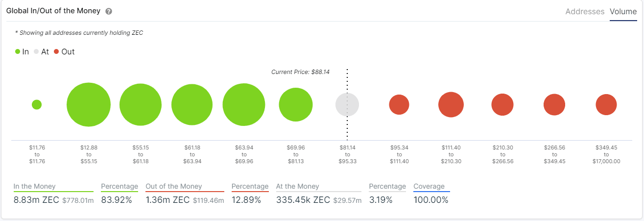This screenshot has height=221, width=644.
Task: Click the small $11.76 green bubble
Action: coord(37,104)
